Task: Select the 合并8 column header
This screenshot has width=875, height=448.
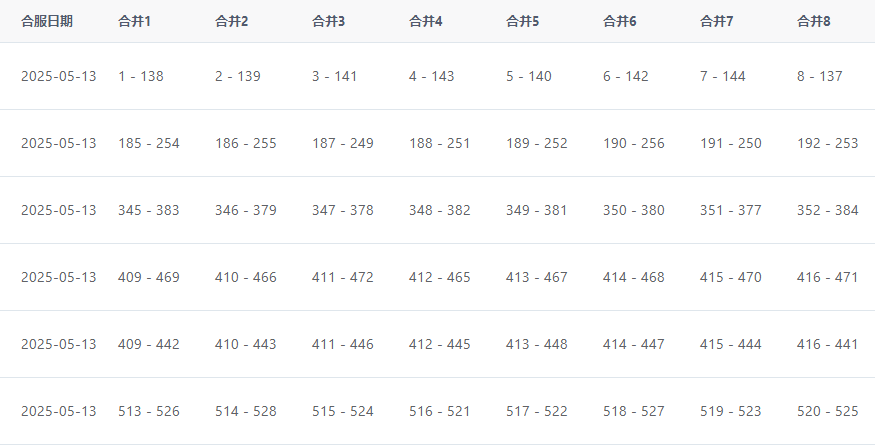Action: [x=814, y=21]
